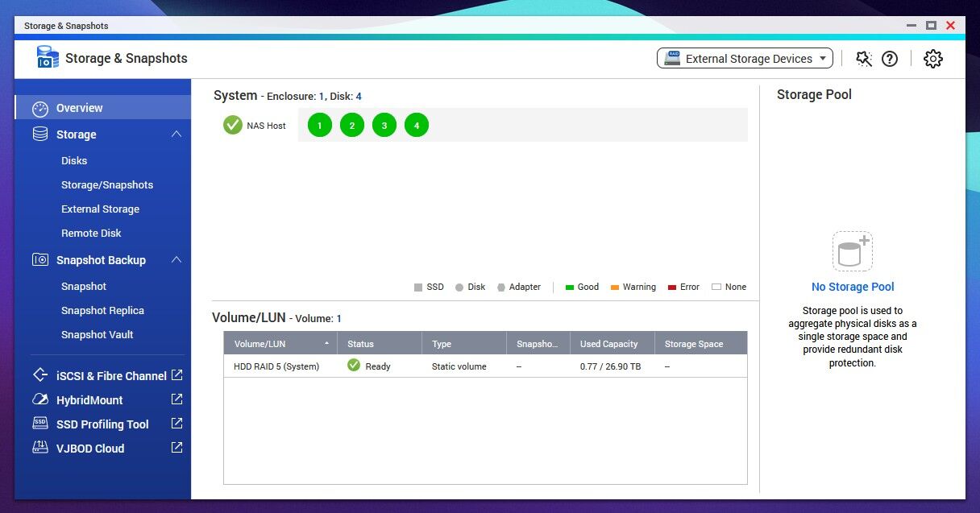Click the iSCSI & Fibre Channel icon
The image size is (980, 513).
[x=39, y=375]
